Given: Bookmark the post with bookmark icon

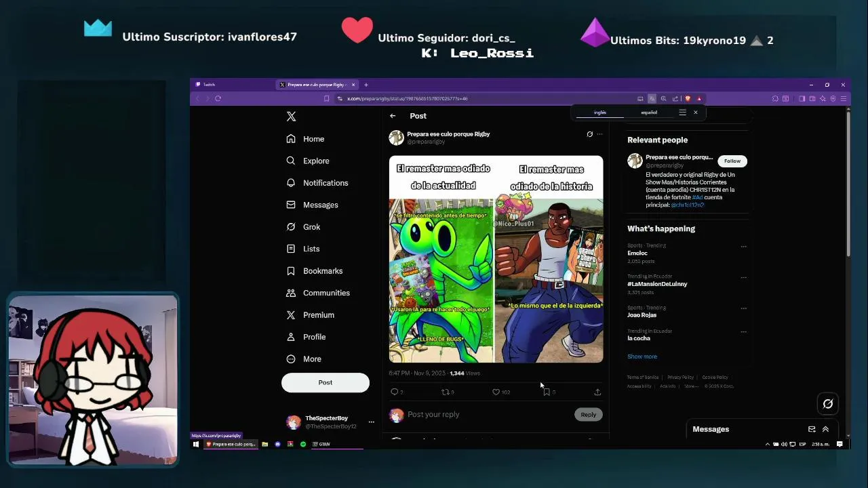Looking at the screenshot, I should (x=547, y=392).
